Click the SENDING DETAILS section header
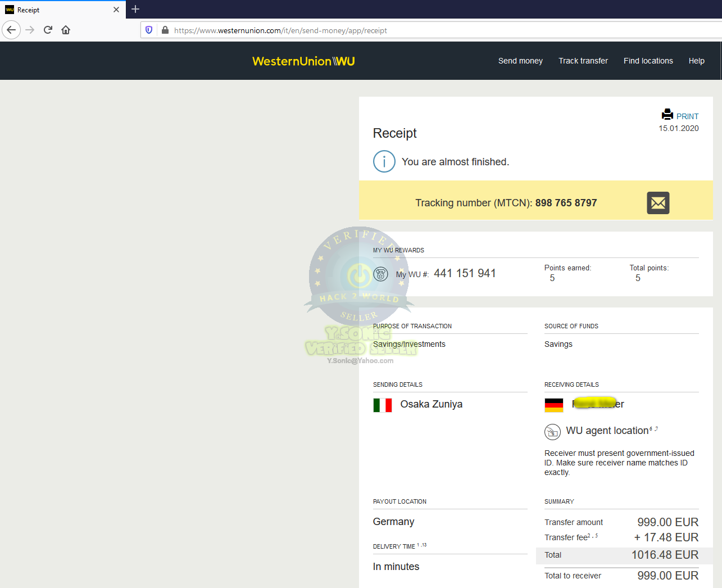Viewport: 722px width, 588px height. (398, 385)
